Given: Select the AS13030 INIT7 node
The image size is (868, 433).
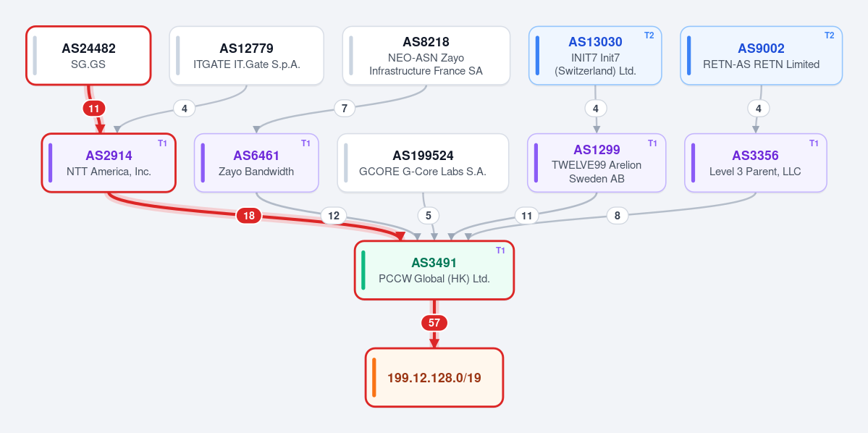Looking at the screenshot, I should pyautogui.click(x=595, y=55).
